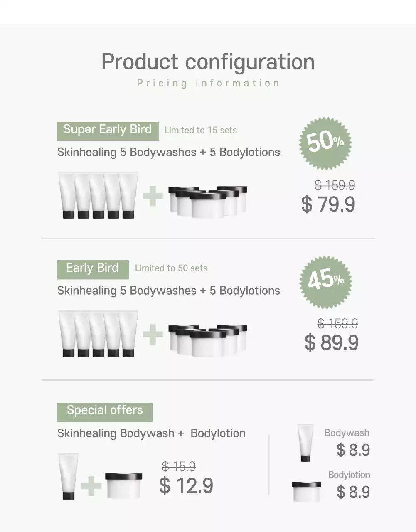Select the small jar icon beside Bodylotion $8.9

(x=306, y=491)
